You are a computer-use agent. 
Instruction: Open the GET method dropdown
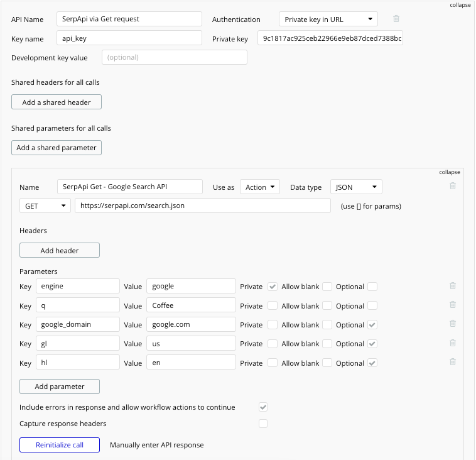click(x=45, y=206)
